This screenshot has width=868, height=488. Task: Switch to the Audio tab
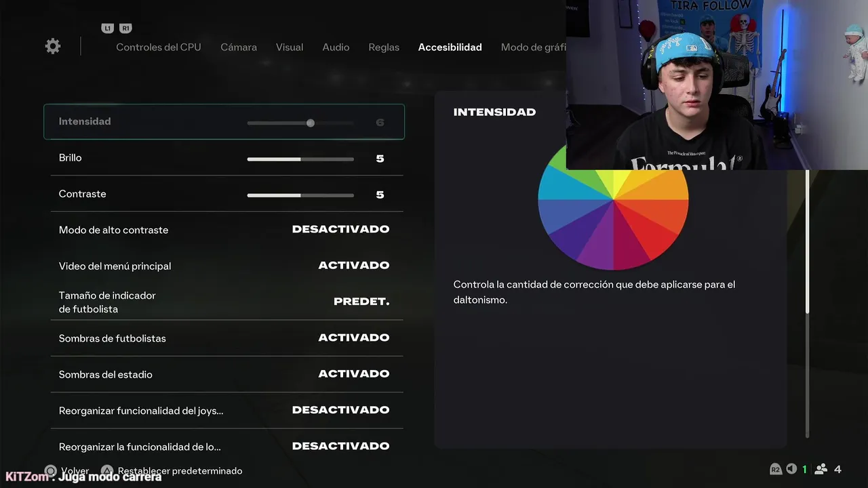pyautogui.click(x=336, y=47)
